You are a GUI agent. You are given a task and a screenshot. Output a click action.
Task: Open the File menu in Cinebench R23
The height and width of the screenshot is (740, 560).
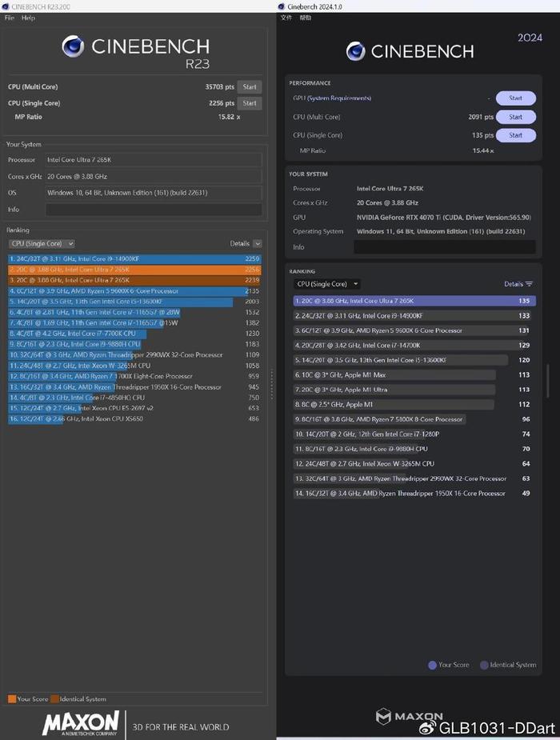[10, 18]
